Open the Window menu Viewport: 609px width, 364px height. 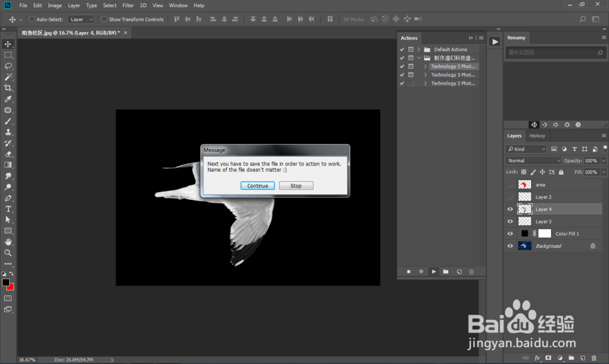point(178,5)
